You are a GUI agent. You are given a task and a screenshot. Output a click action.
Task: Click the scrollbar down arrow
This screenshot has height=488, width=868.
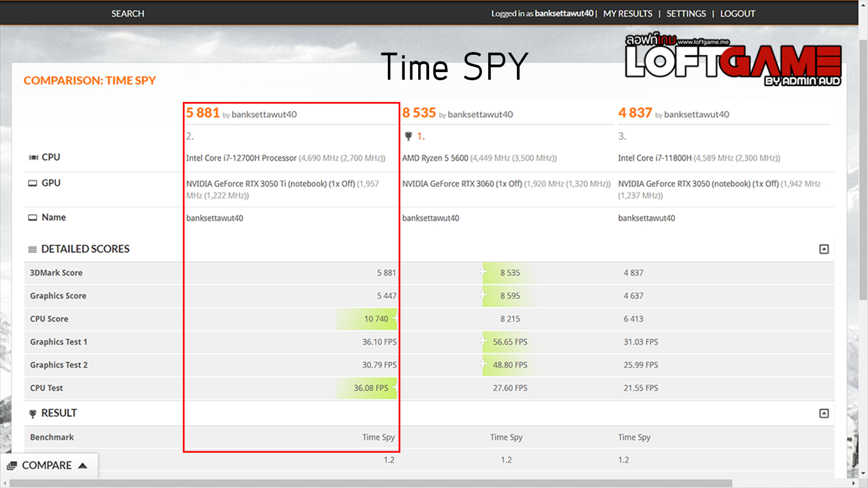coord(863,474)
